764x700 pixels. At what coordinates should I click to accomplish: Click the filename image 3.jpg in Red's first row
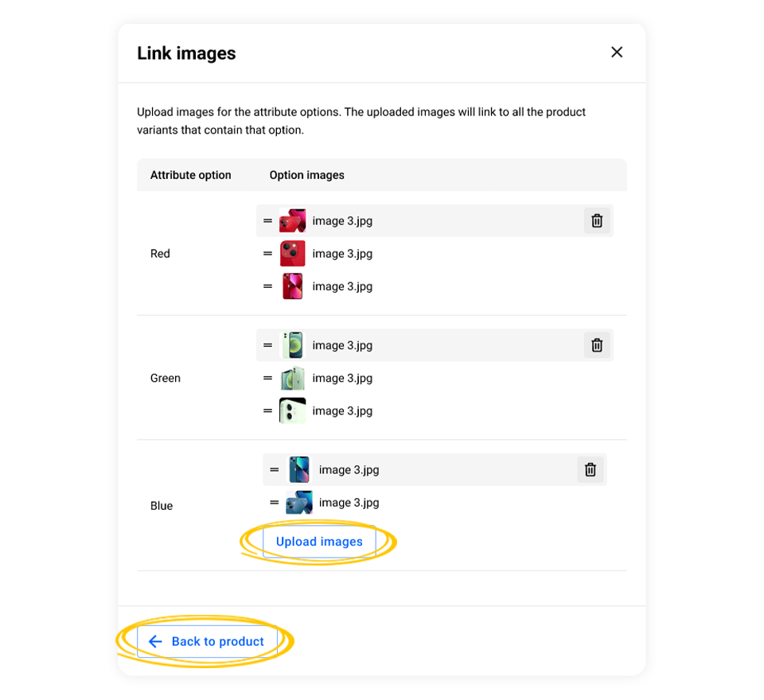tap(342, 220)
